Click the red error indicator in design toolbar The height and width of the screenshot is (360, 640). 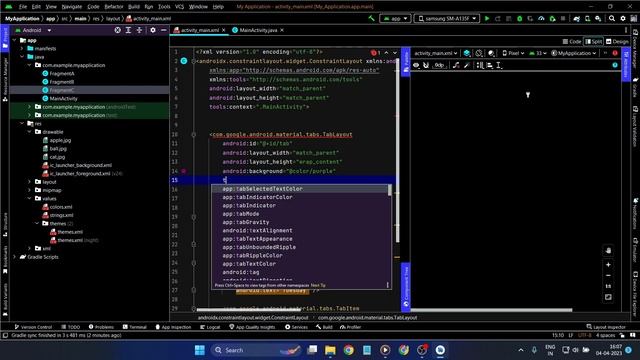pos(615,53)
